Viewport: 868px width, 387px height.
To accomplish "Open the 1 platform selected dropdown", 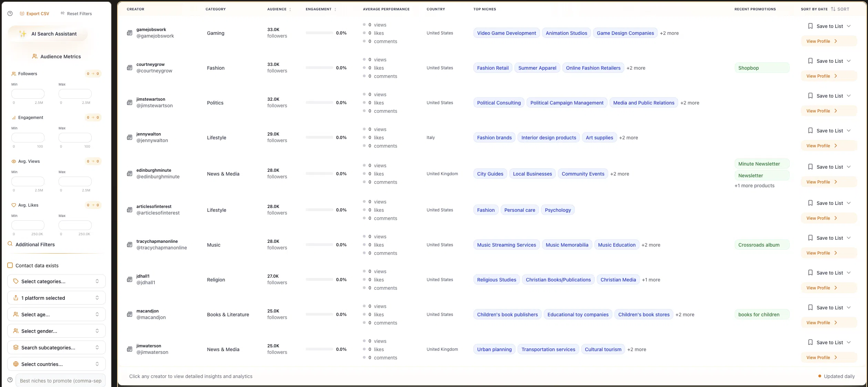I will click(x=56, y=298).
